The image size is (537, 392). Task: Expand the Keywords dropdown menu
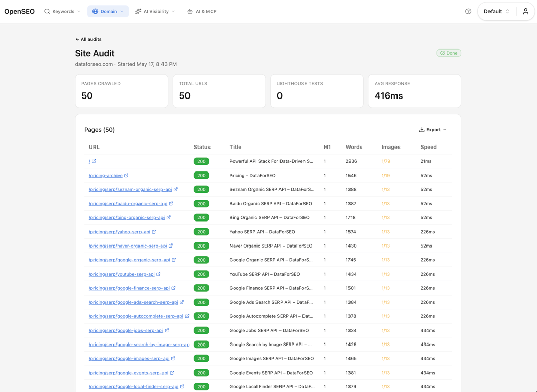pyautogui.click(x=62, y=11)
